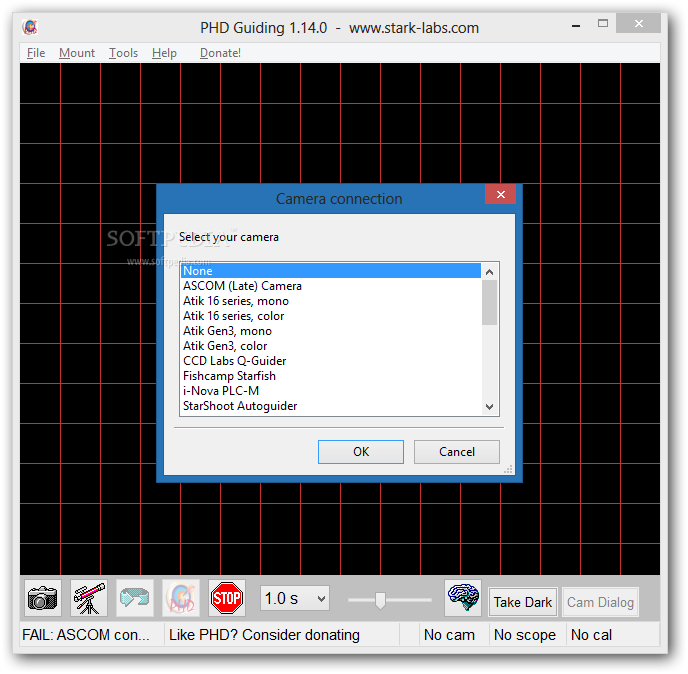The image size is (688, 674).
Task: Click the Take Dark button
Action: click(523, 602)
